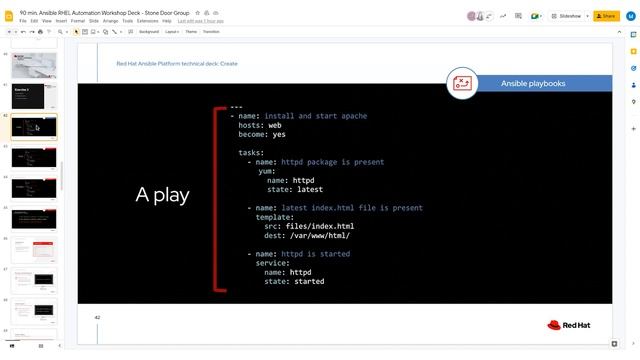This screenshot has height=360, width=640.
Task: Activate the Paint format tool
Action: coord(49,31)
